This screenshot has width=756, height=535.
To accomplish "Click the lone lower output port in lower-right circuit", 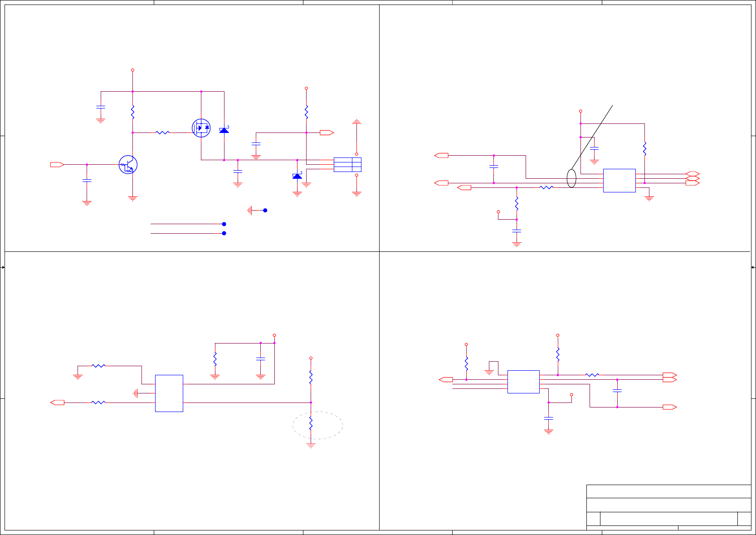I will click(x=669, y=407).
